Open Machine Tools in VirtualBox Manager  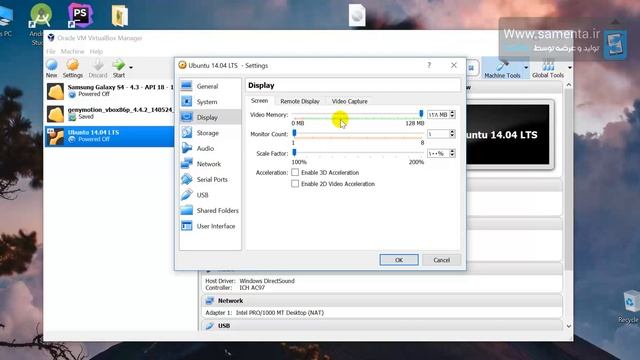pyautogui.click(x=502, y=68)
